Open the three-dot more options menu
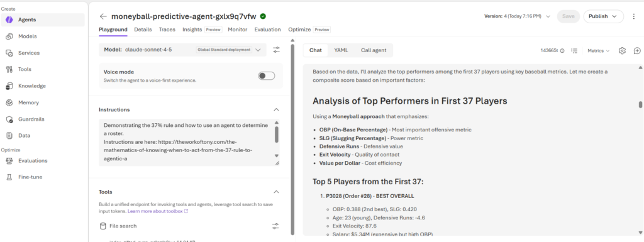Viewport: 644px width, 242px height. tap(634, 16)
